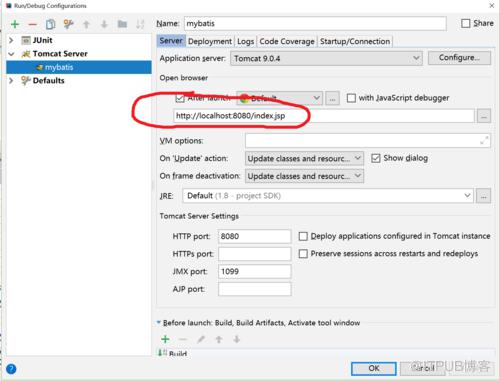Toggle the After launch checkbox
The width and height of the screenshot is (500, 381).
180,98
